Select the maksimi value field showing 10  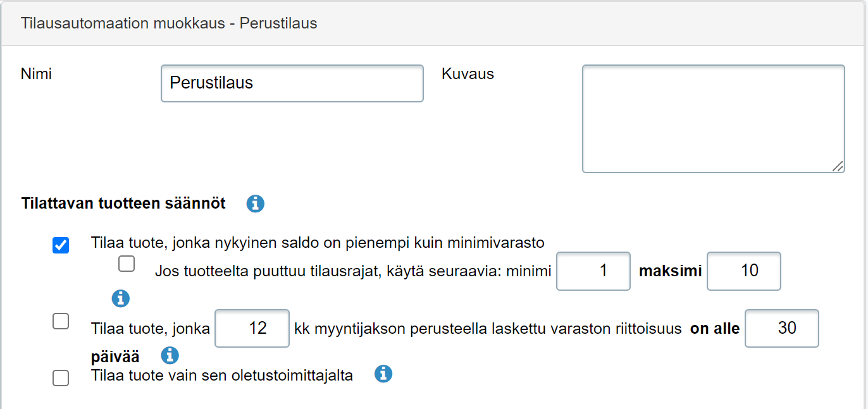743,271
